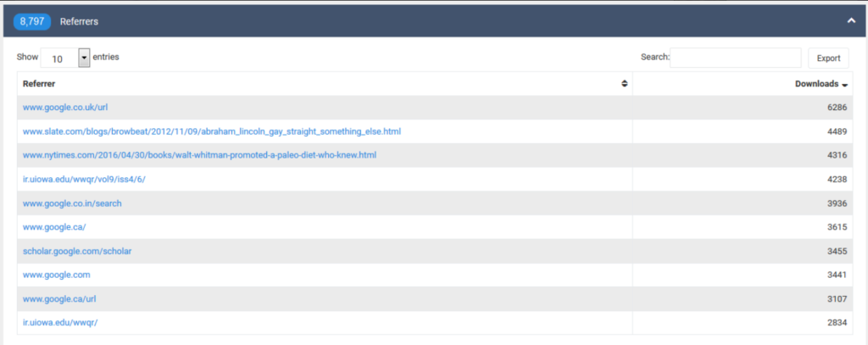Image resolution: width=868 pixels, height=345 pixels.
Task: Open the www.google.com referrer link
Action: pyautogui.click(x=57, y=275)
